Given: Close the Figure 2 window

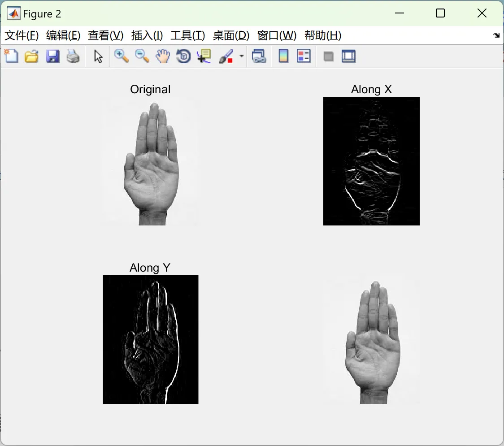Looking at the screenshot, I should coord(482,13).
